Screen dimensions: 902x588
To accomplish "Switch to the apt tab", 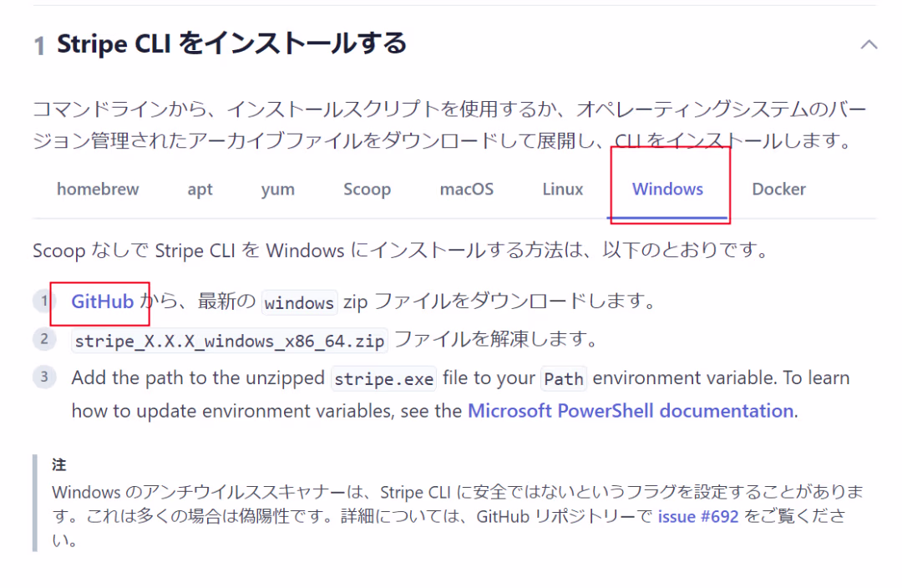I will [200, 190].
